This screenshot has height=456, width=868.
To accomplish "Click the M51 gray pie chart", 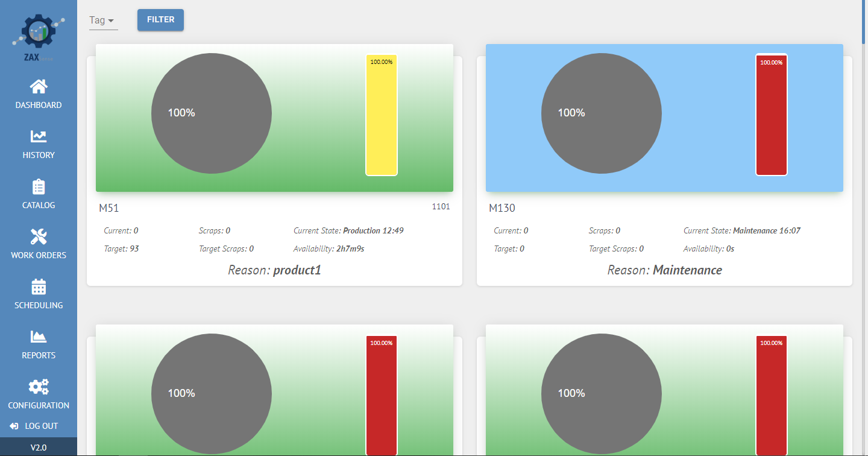I will coord(212,113).
